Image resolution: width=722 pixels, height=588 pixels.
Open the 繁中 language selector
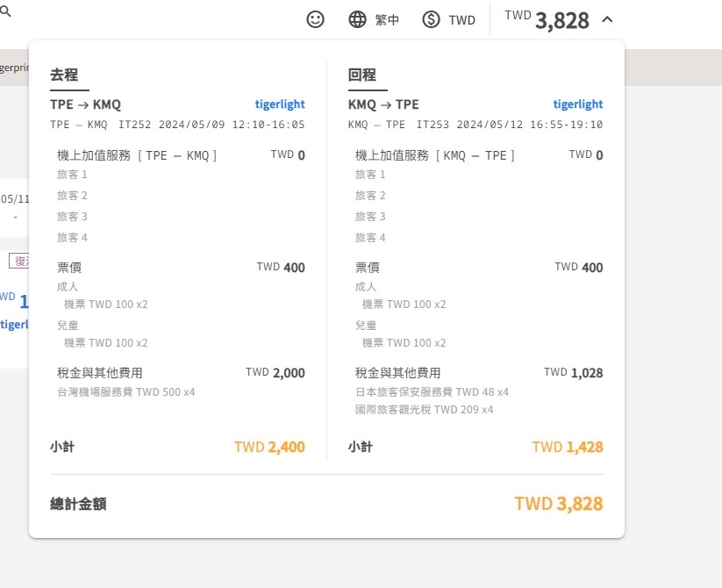pyautogui.click(x=387, y=19)
